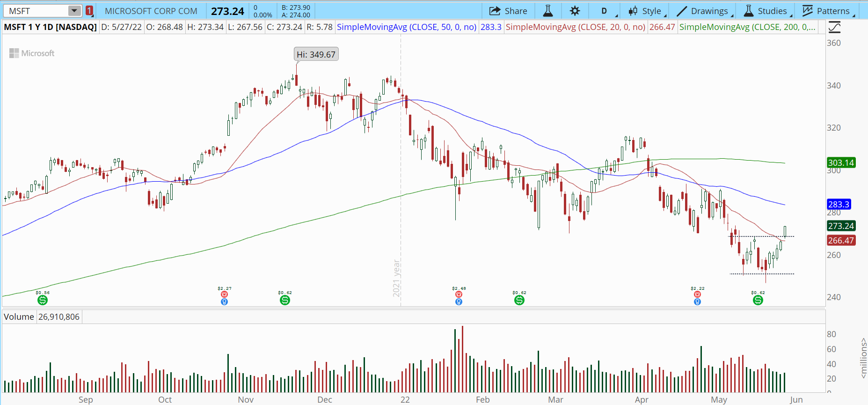This screenshot has height=405, width=868.
Task: Click the lightbulb icon under $2.48 earnings
Action: coord(459,302)
